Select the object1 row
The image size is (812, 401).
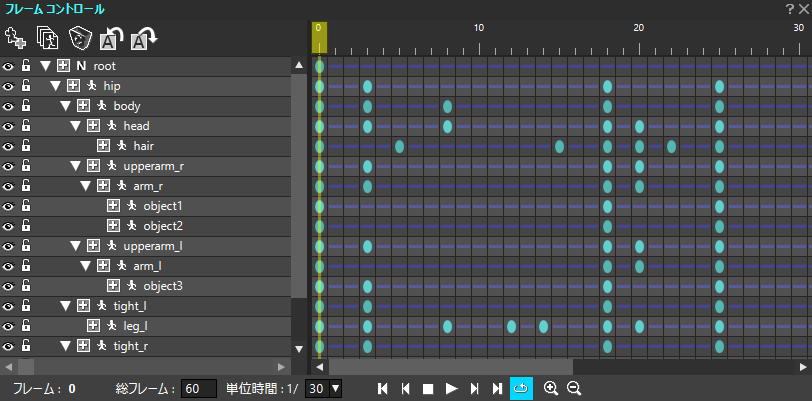pos(145,206)
